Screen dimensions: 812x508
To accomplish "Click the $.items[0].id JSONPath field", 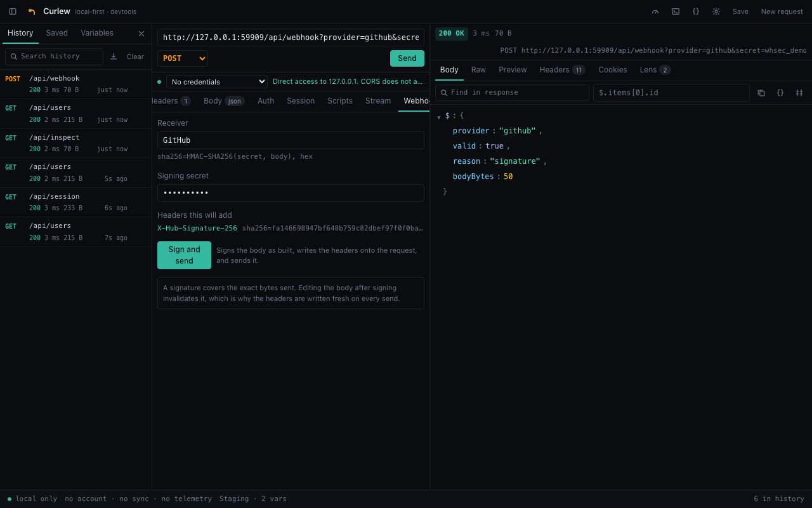I will tap(671, 93).
